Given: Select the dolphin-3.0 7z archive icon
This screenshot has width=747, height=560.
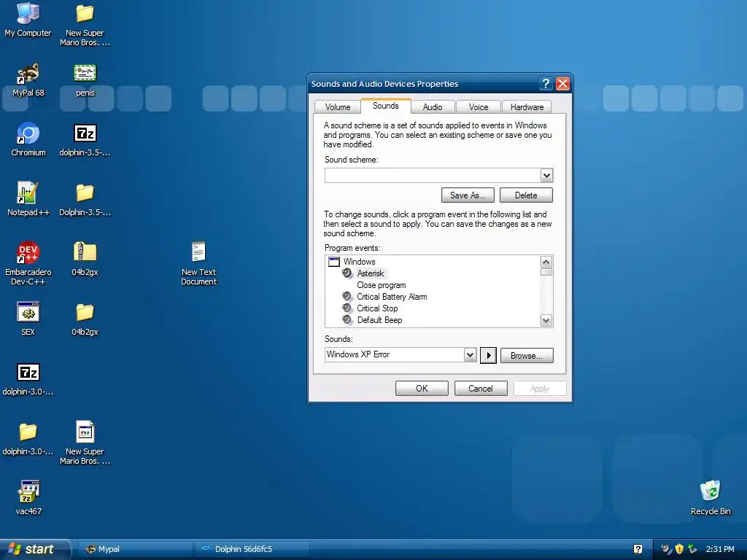Looking at the screenshot, I should pyautogui.click(x=28, y=378).
